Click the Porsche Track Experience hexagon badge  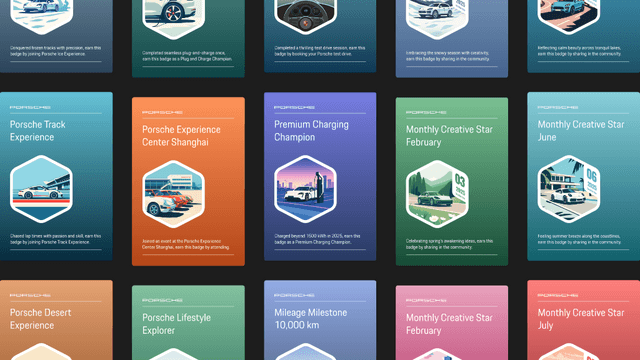tap(41, 189)
